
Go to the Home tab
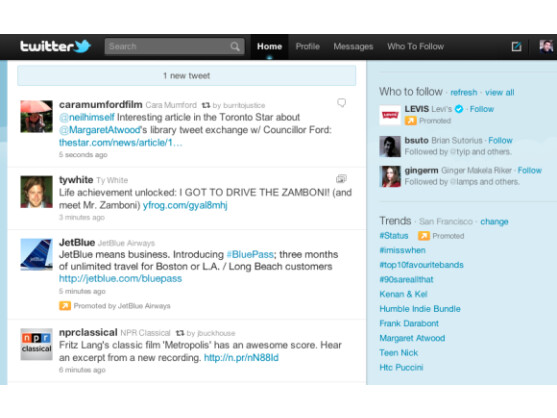(270, 47)
